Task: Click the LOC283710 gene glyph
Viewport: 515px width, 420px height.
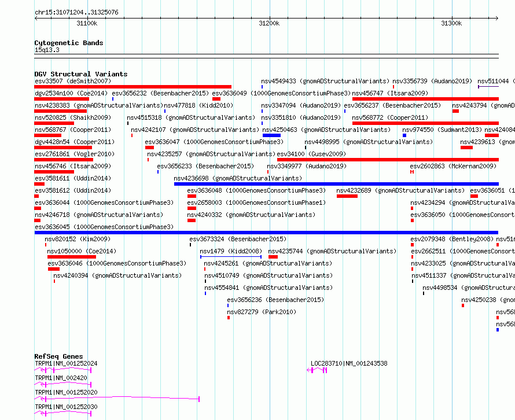Action: coord(317,370)
